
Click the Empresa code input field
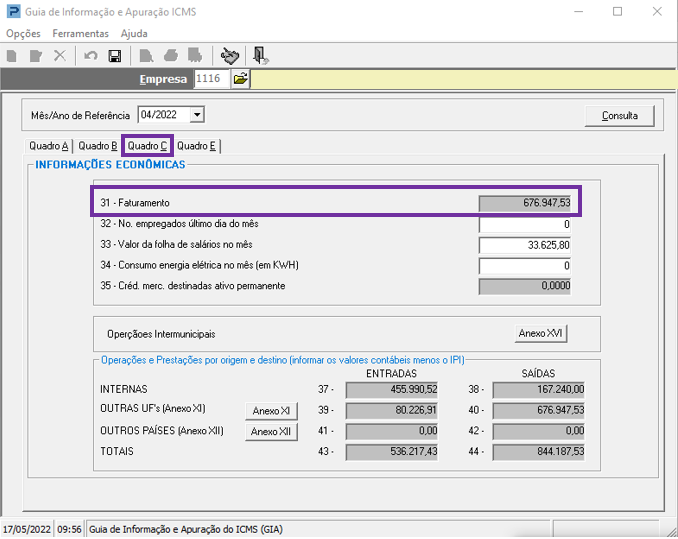coord(212,78)
